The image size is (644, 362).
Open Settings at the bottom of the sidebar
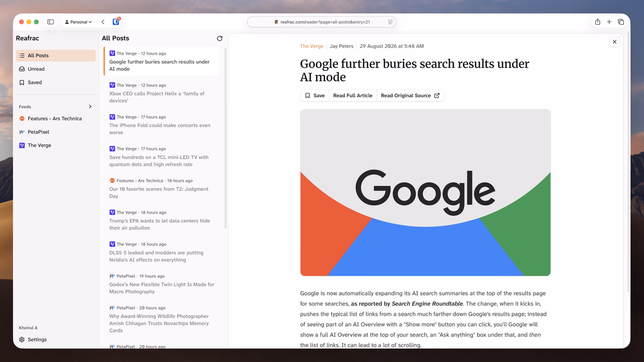click(x=56, y=339)
